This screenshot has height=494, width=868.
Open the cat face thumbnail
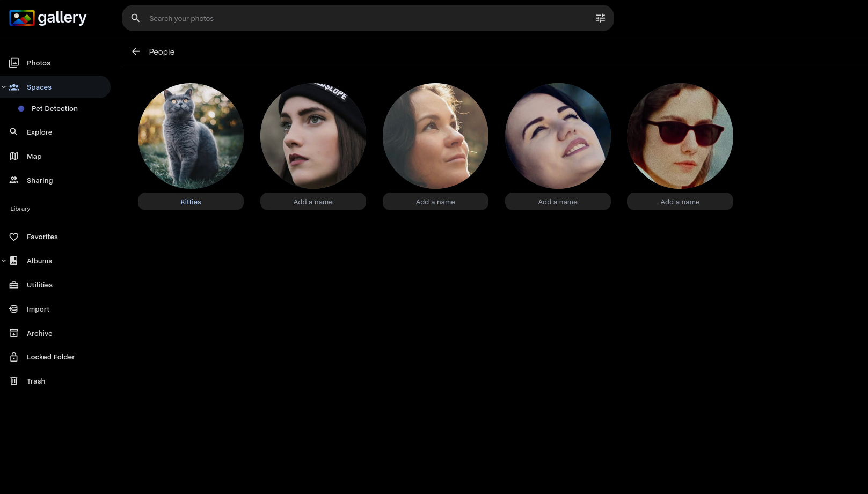click(x=191, y=136)
